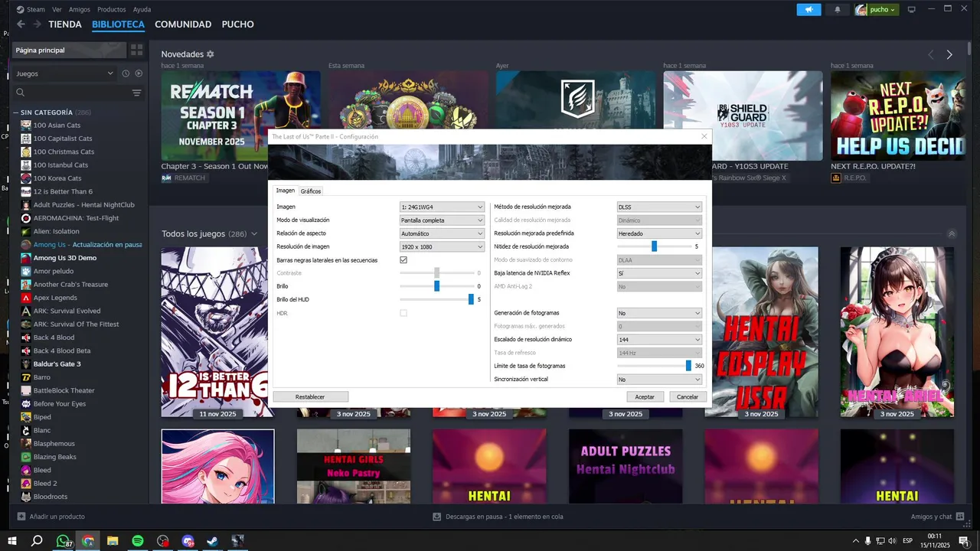Click the recent activity clock icon
The width and height of the screenshot is (980, 551).
click(126, 73)
